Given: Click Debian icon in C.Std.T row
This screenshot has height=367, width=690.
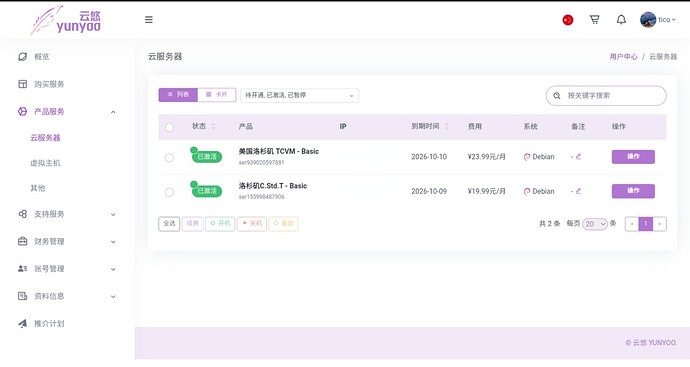Looking at the screenshot, I should [527, 191].
